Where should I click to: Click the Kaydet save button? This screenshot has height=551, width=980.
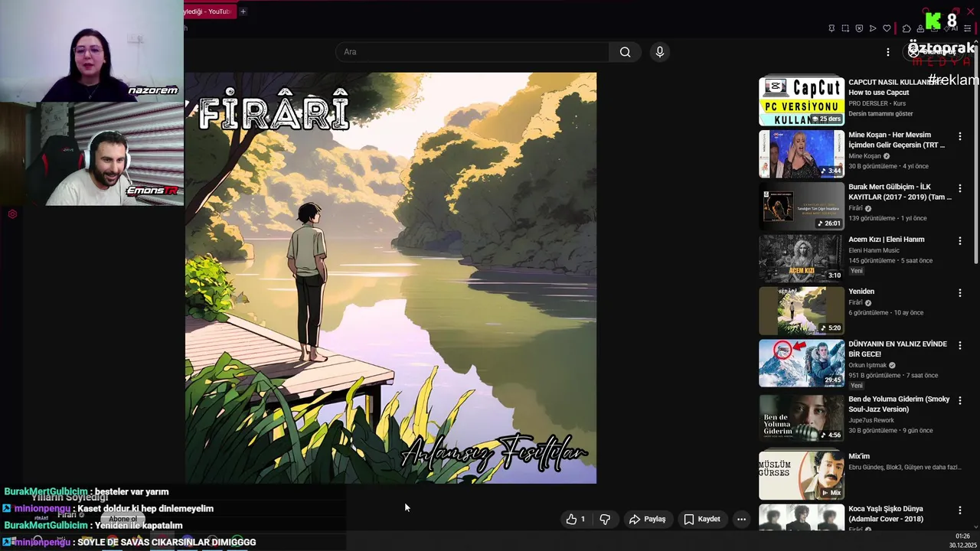702,519
